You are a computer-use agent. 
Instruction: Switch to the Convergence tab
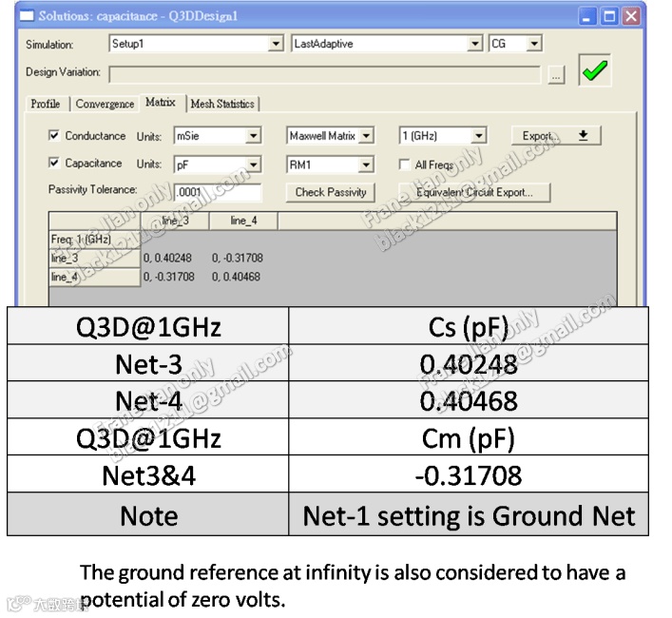pos(105,104)
